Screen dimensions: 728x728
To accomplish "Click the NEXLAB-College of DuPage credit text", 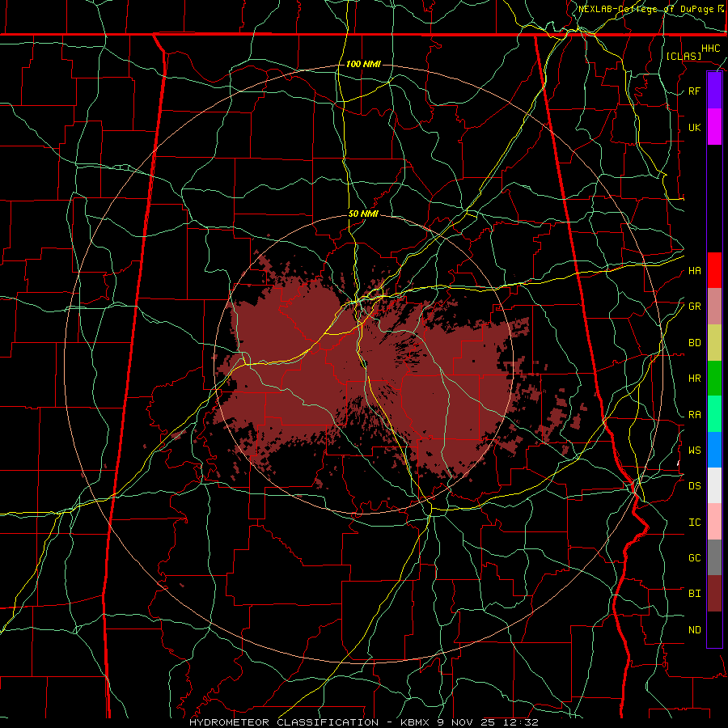I will 645,9.
